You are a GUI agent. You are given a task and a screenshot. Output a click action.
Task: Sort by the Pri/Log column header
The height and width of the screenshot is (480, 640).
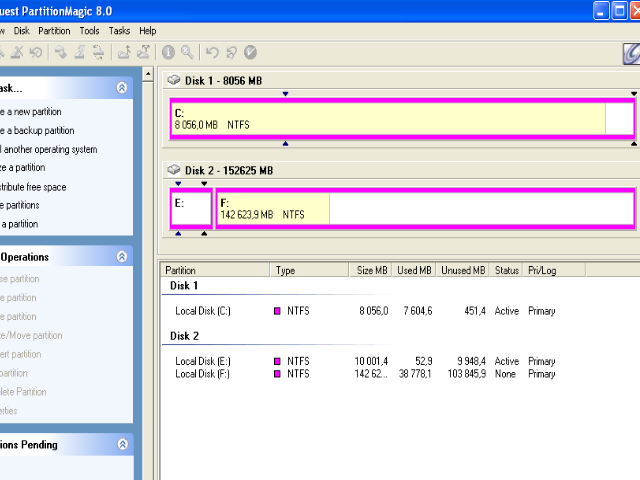coord(554,270)
